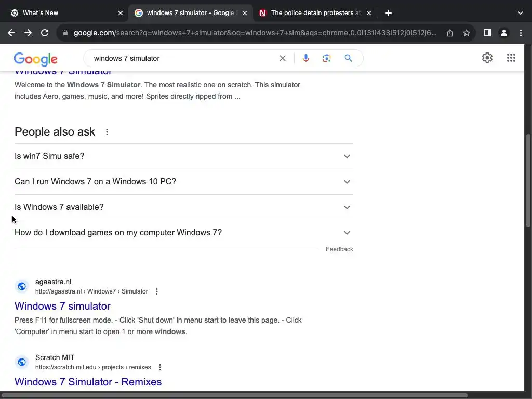Screen dimensions: 532x399
Task: Click the 'Press F11 for fullscreen mode' snippet
Action: 158,326
